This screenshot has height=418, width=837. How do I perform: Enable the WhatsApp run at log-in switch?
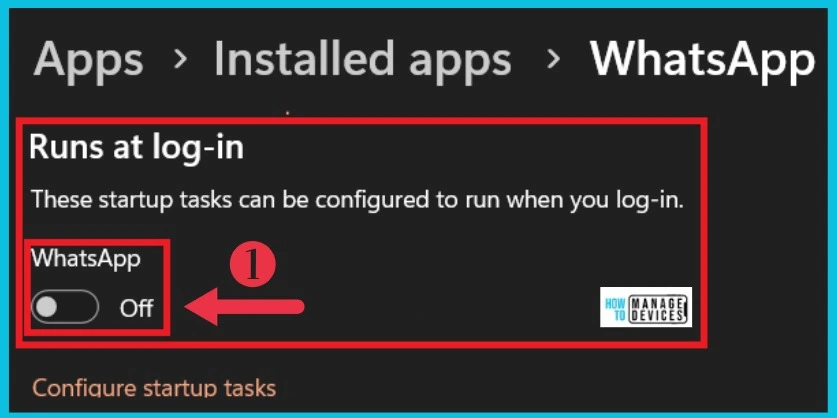pos(65,307)
